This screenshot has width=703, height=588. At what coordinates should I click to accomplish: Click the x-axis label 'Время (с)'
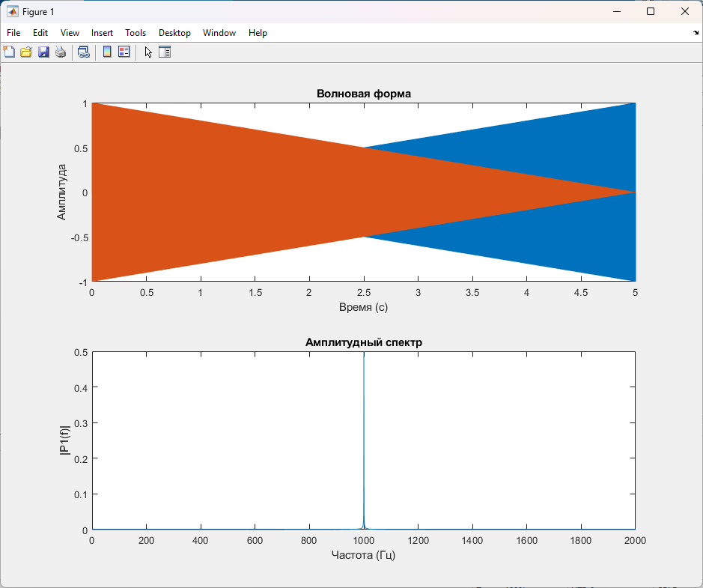tap(364, 307)
